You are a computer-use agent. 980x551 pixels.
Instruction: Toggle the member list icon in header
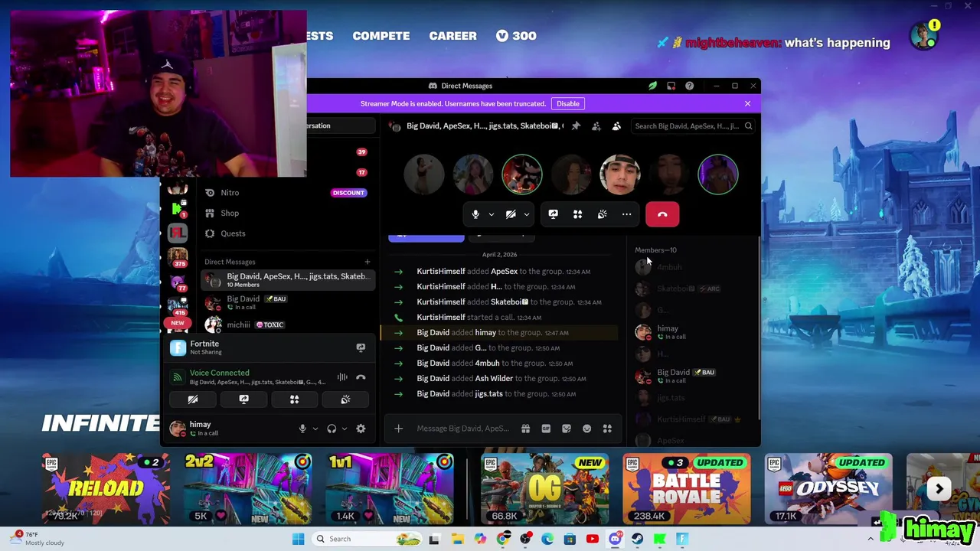[x=616, y=126]
